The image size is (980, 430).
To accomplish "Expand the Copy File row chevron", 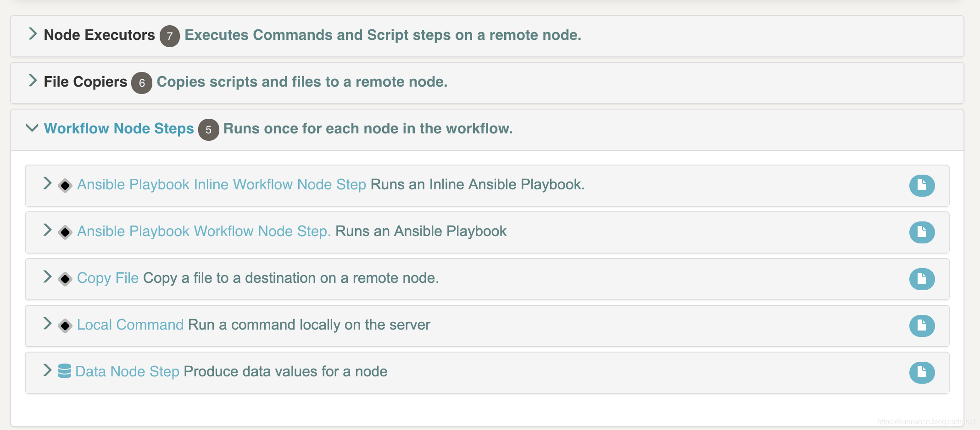I will 47,276.
